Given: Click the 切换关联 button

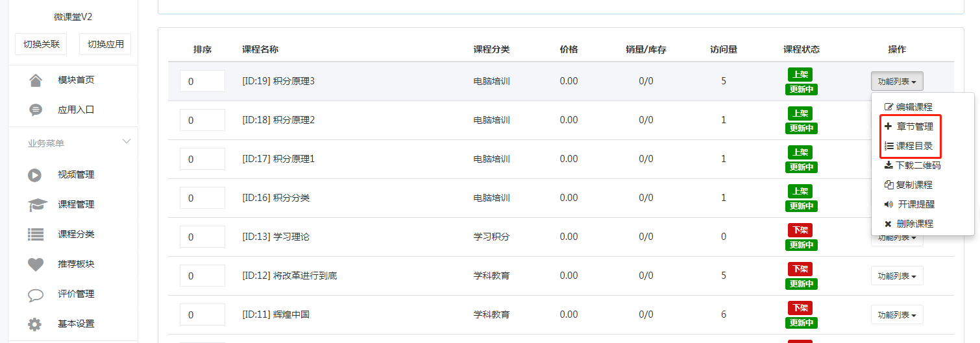Looking at the screenshot, I should [x=42, y=44].
